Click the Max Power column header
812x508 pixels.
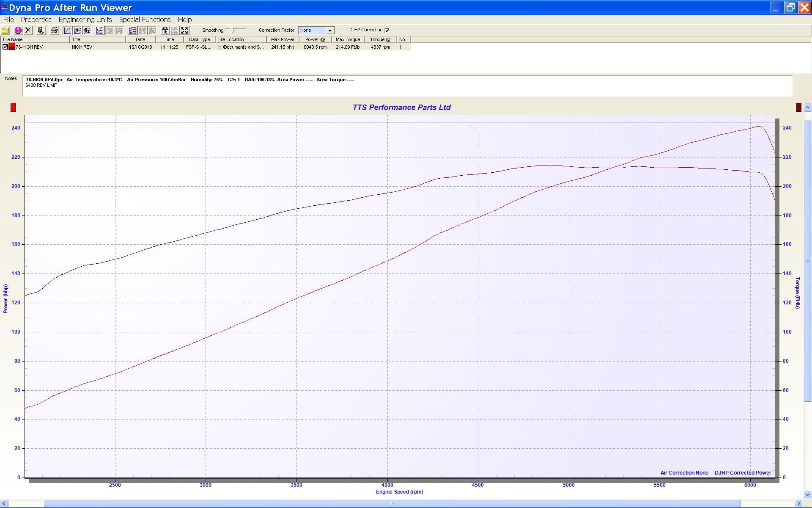click(x=283, y=39)
